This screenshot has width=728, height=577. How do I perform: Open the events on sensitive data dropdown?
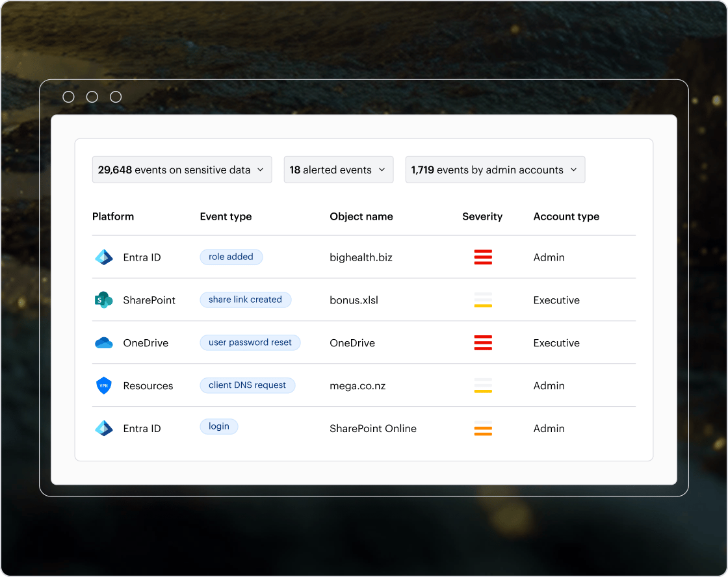(x=182, y=170)
